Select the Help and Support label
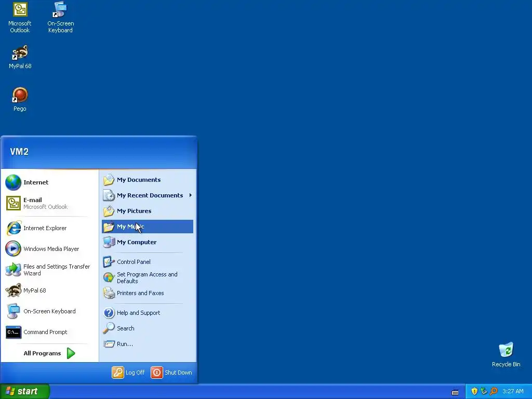Screen dimensions: 532x399 click(x=138, y=313)
